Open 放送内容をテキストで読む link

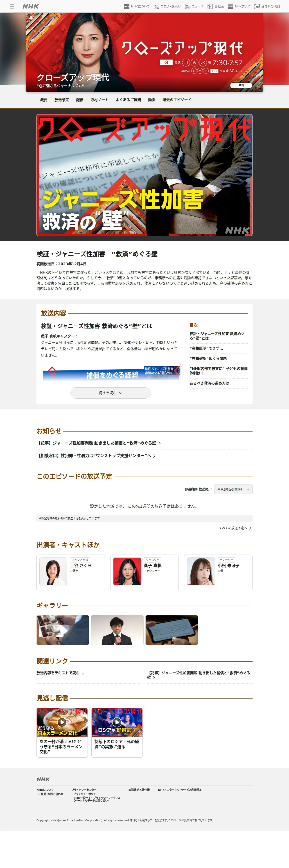(60, 673)
